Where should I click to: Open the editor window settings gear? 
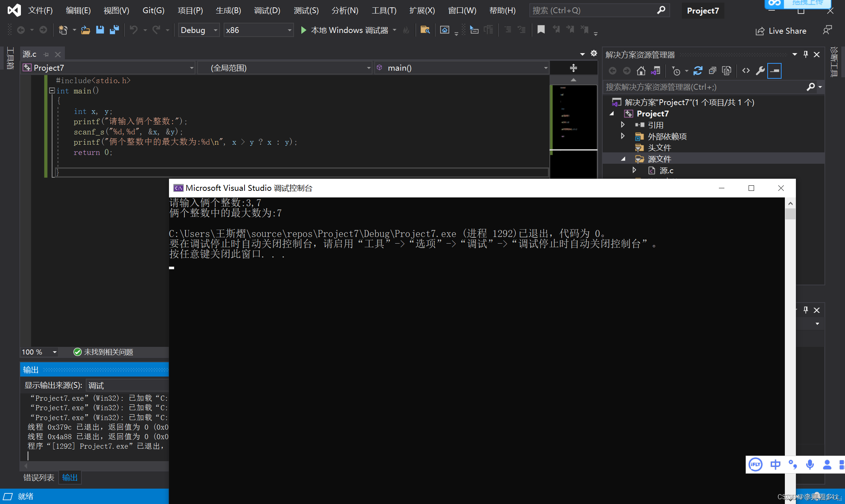594,53
